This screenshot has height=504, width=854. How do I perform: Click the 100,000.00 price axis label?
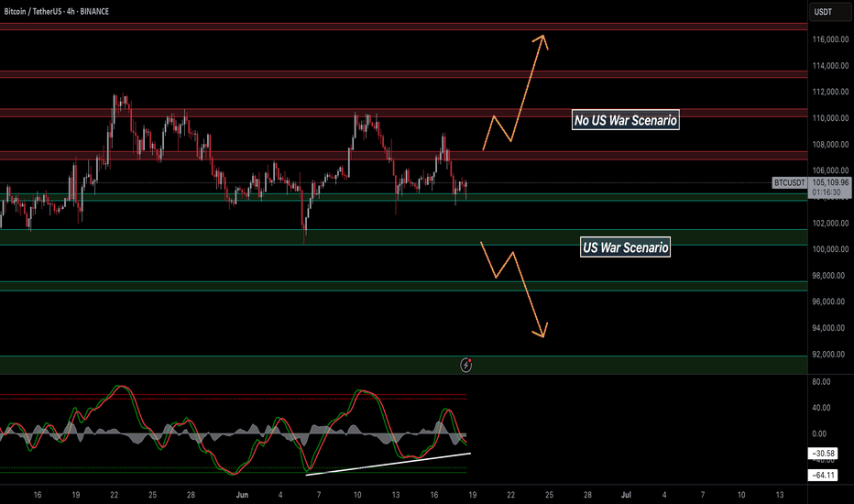(x=830, y=249)
